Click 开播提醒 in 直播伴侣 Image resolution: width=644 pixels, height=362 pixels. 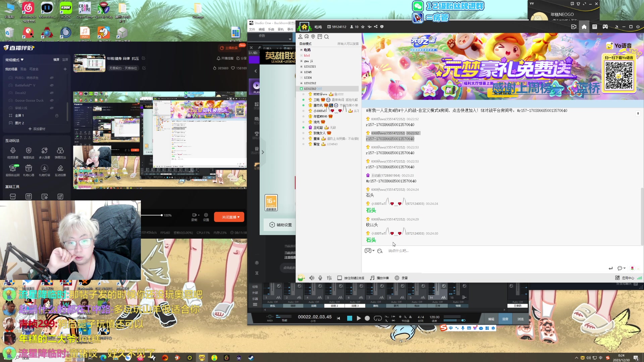(225, 58)
